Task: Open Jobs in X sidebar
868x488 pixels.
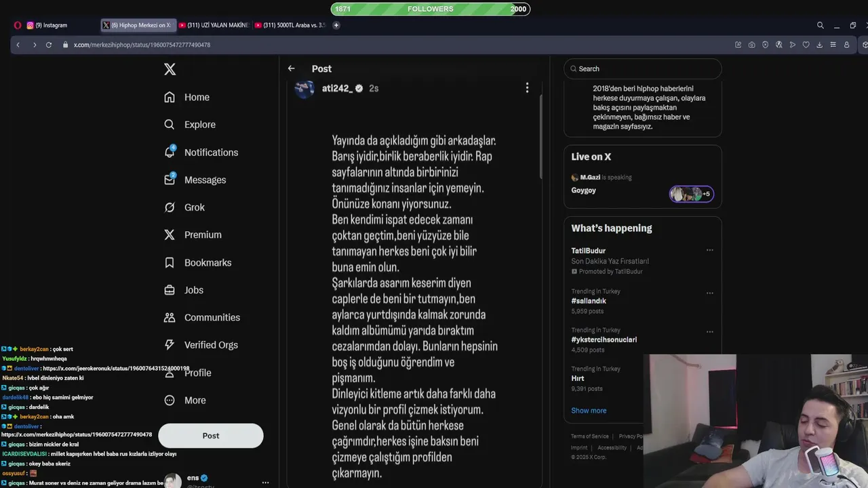Action: (x=184, y=290)
